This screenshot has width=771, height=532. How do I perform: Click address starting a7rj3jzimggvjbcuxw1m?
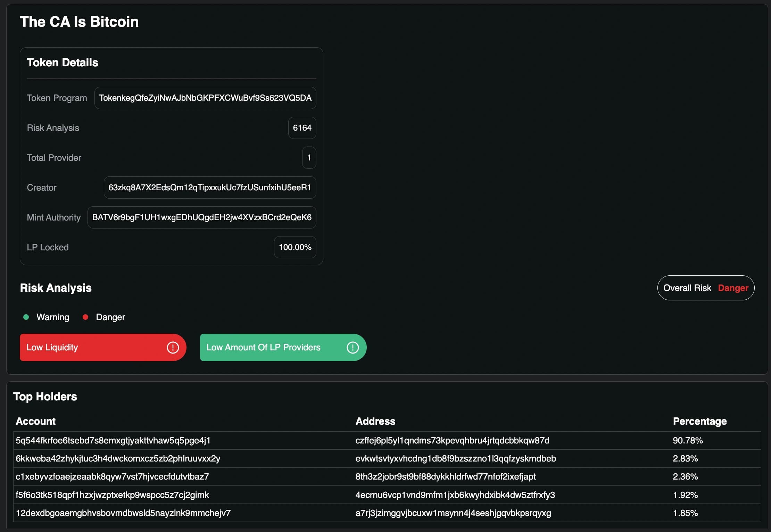[453, 513]
